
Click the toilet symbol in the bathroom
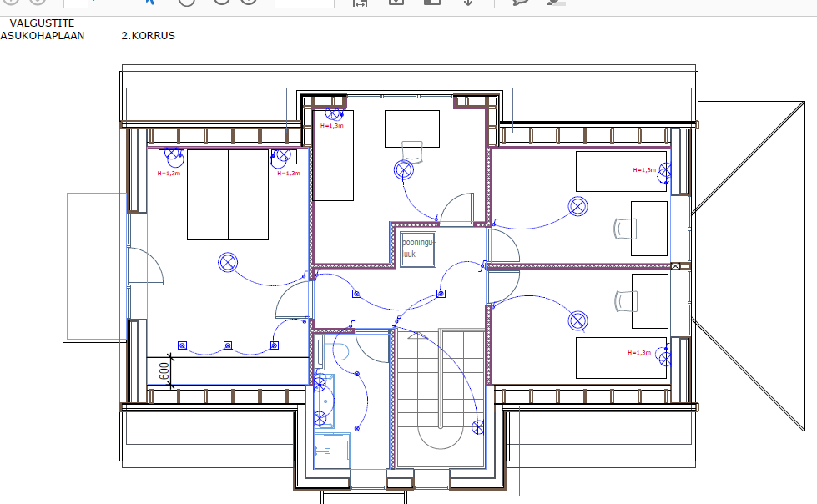pos(341,351)
